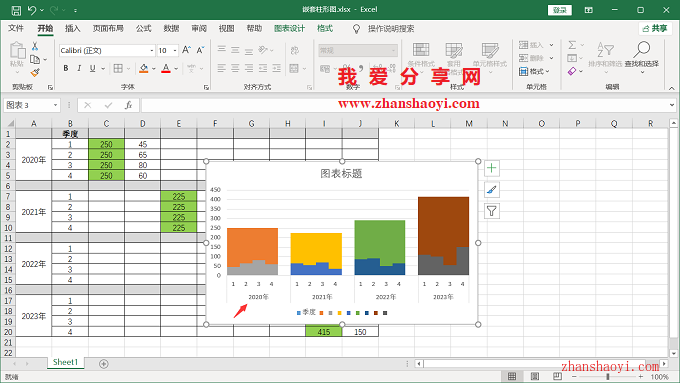Open the font color dropdown arrow
The image size is (680, 383).
tap(176, 69)
